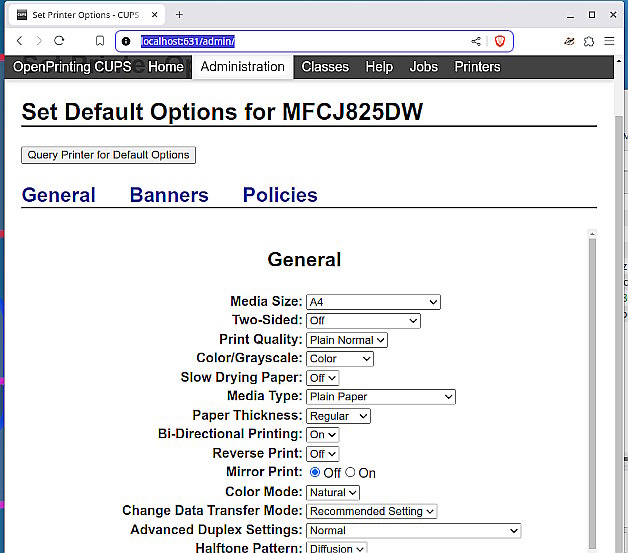Share the page using the share icon
628x553 pixels.
point(476,41)
